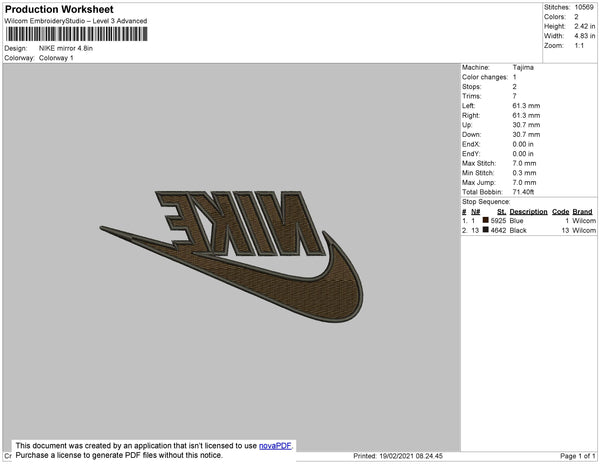Click the Wilcom brand in the Blue row
The width and height of the screenshot is (600, 464).
point(584,221)
